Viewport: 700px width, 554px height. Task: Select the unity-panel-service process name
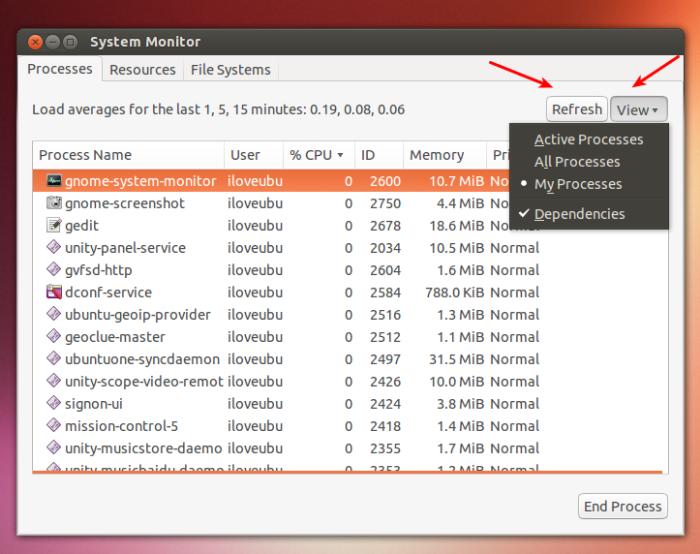[x=125, y=248]
